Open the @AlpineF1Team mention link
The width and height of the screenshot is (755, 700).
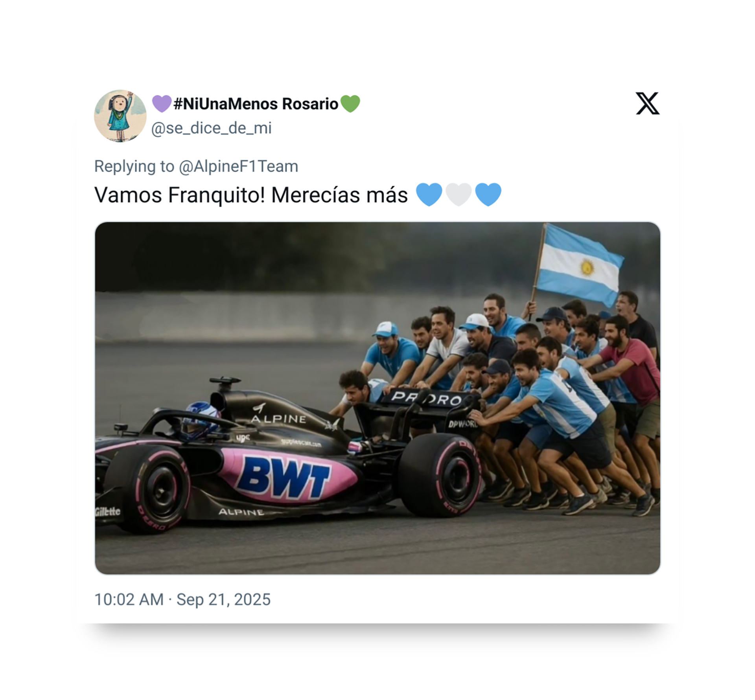pyautogui.click(x=238, y=166)
